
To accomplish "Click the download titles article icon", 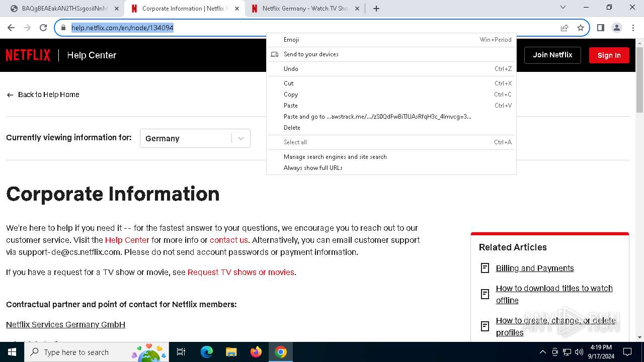I will [x=485, y=294].
